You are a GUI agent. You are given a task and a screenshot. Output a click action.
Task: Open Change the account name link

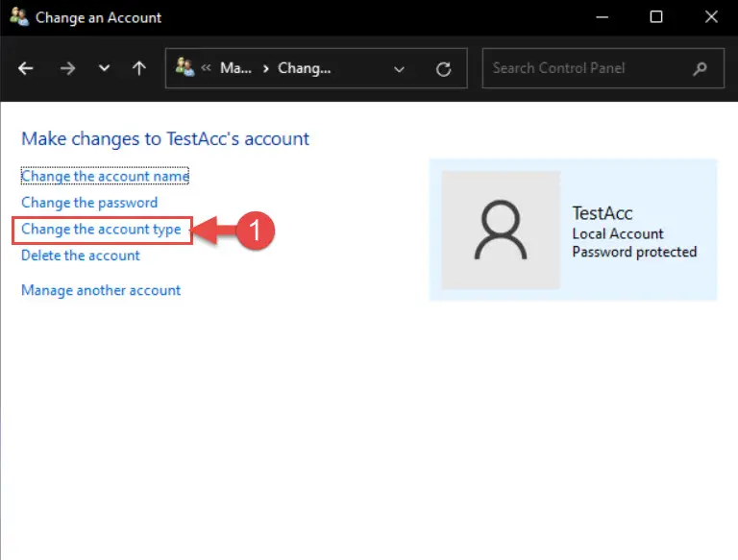pos(105,176)
